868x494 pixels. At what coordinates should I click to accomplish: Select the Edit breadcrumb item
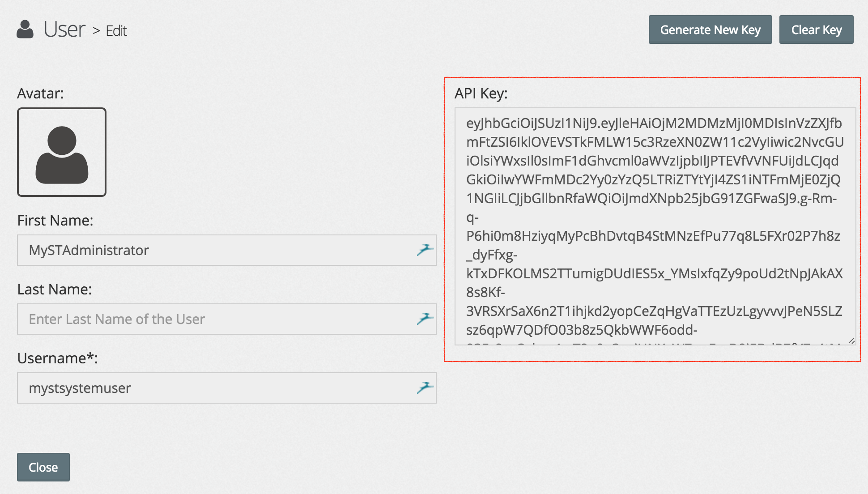pyautogui.click(x=116, y=31)
